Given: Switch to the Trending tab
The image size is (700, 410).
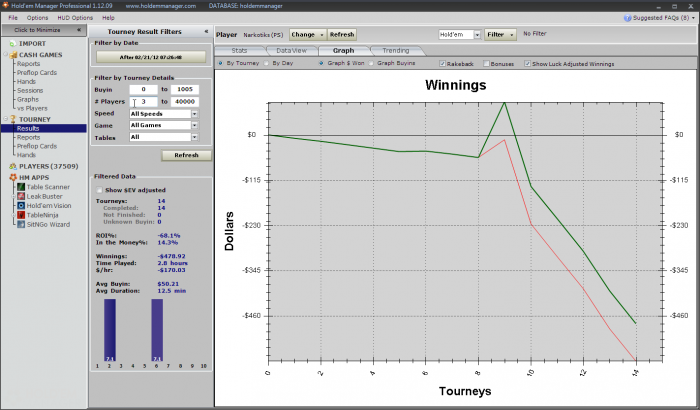Looking at the screenshot, I should [x=396, y=50].
